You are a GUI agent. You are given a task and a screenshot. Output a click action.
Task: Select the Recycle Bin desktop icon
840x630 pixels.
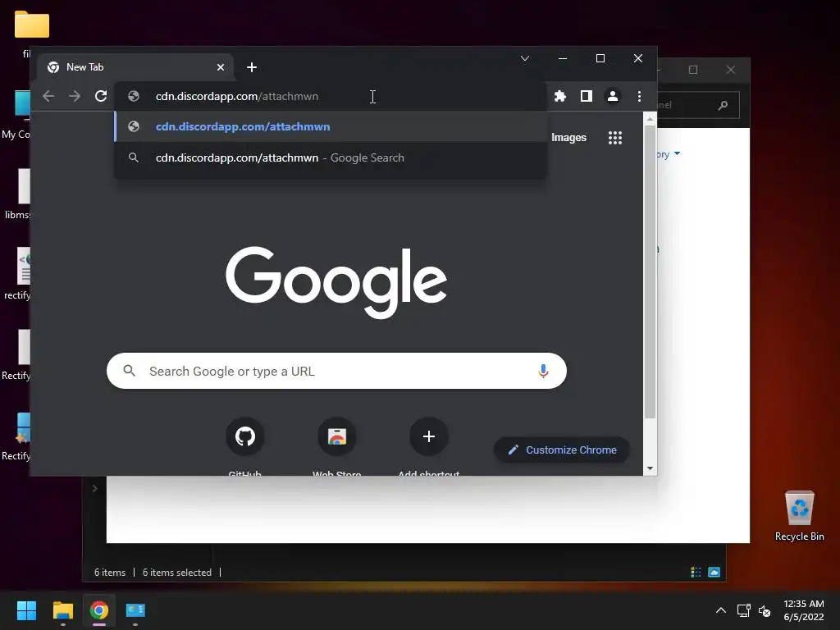(x=799, y=516)
